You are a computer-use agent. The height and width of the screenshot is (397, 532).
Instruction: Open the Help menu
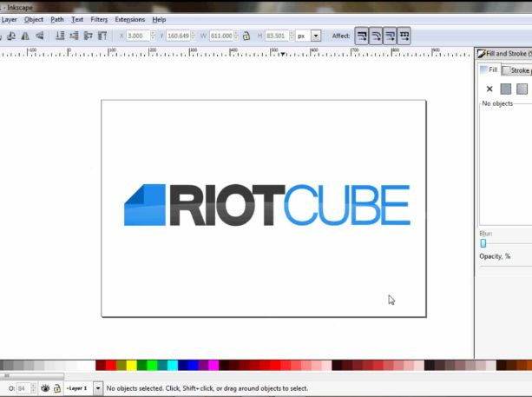tap(159, 20)
